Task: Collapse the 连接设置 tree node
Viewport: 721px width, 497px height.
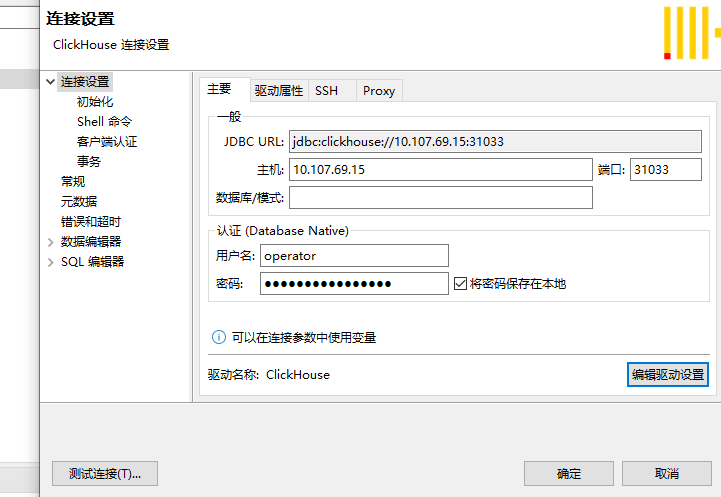Action: [x=51, y=82]
